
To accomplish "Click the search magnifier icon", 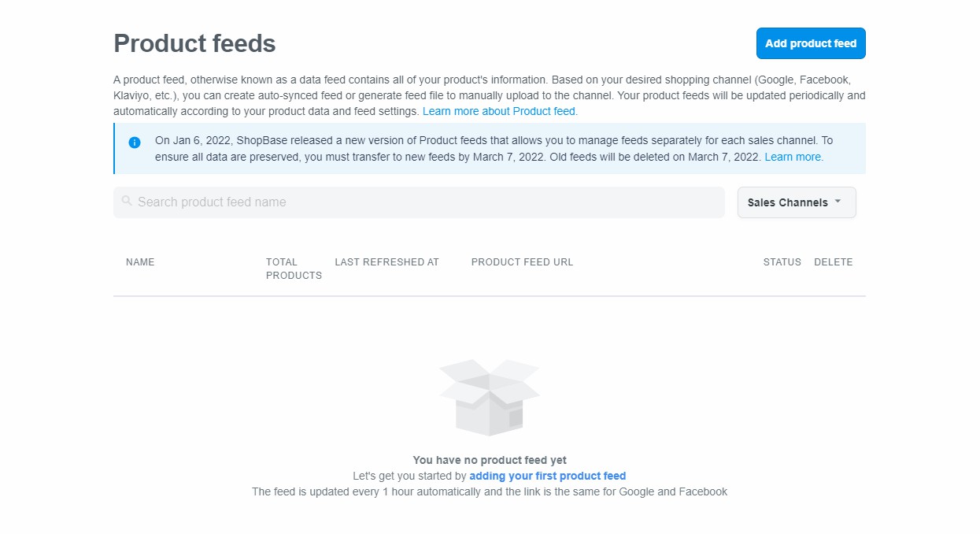I will pyautogui.click(x=127, y=202).
